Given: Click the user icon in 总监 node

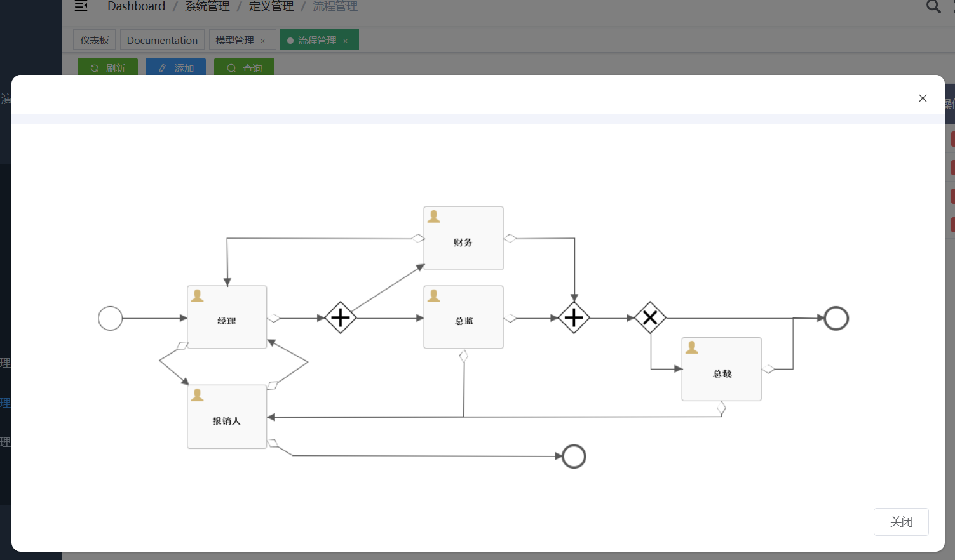Looking at the screenshot, I should click(x=434, y=296).
